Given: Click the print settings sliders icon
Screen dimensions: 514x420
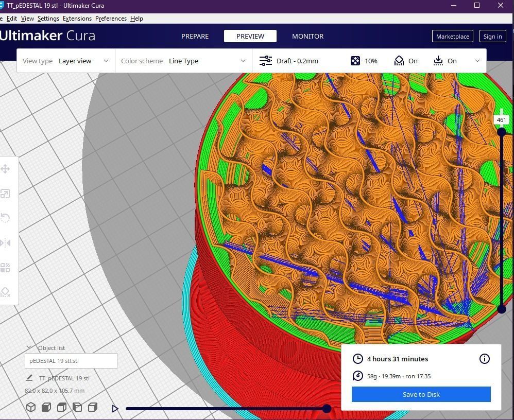Looking at the screenshot, I should coord(266,61).
